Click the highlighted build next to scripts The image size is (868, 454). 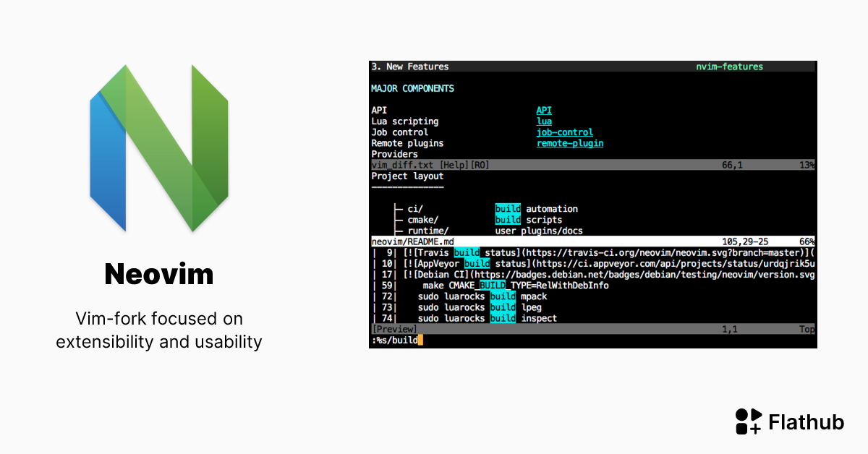point(508,220)
